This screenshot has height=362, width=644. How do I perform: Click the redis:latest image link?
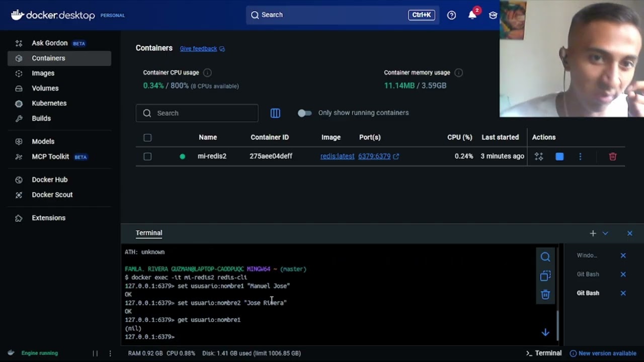[x=337, y=156]
